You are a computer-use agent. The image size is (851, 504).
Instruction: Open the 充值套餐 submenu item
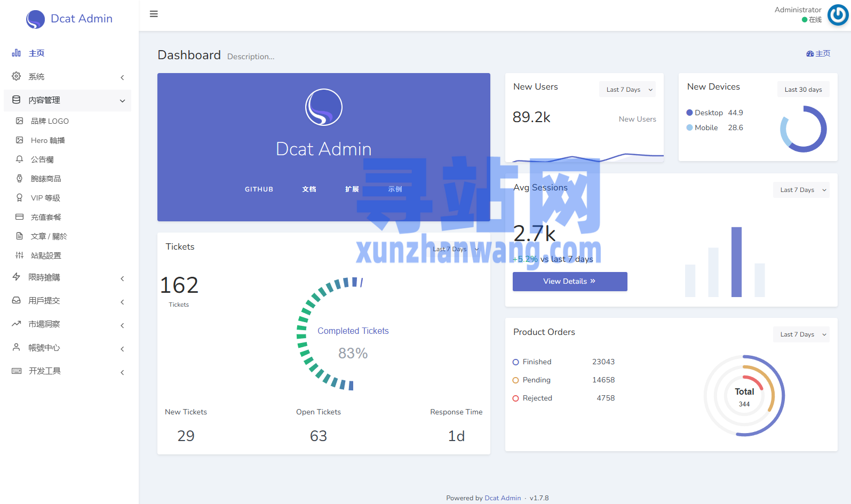point(68,217)
